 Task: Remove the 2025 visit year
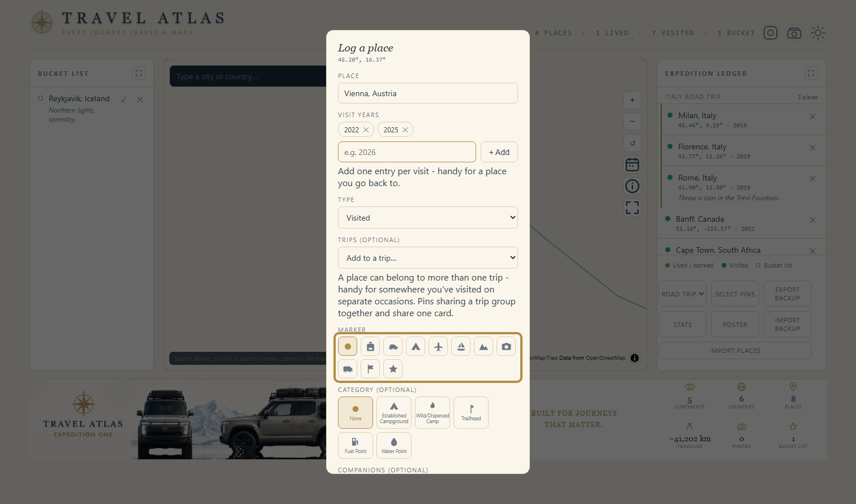point(405,130)
